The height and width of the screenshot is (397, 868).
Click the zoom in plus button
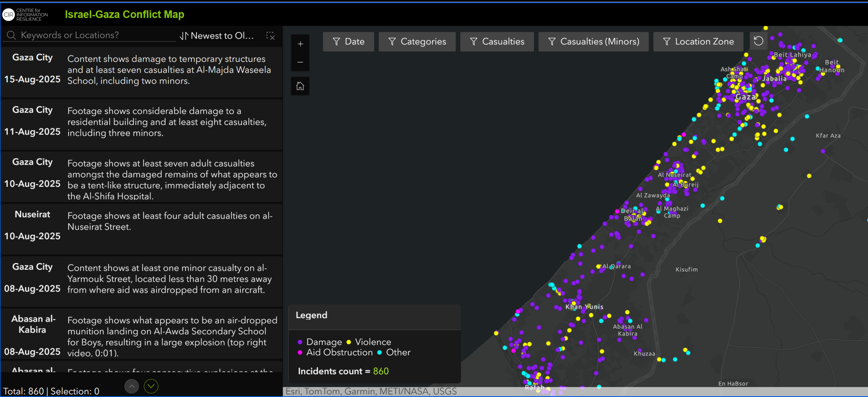(300, 44)
